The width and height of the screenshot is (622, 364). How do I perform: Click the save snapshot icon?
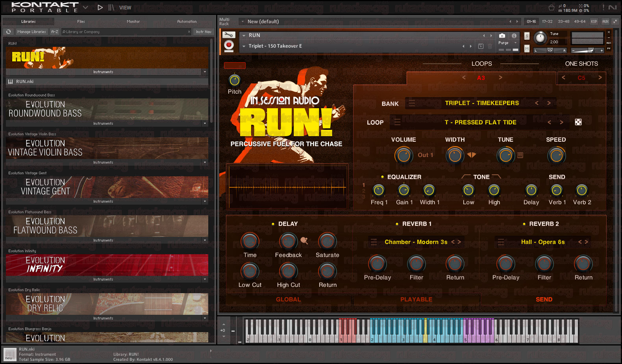coord(481,46)
